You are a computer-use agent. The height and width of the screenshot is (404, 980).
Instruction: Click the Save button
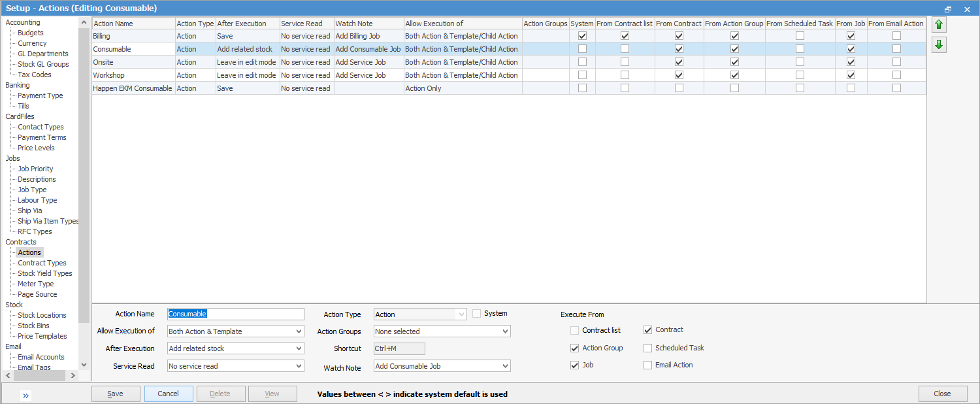(x=116, y=394)
